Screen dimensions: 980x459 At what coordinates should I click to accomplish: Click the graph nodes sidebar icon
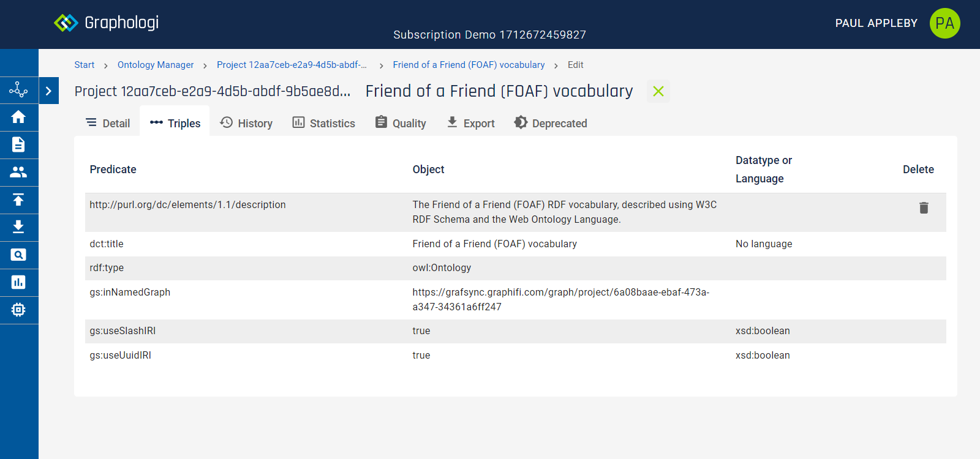pyautogui.click(x=18, y=90)
